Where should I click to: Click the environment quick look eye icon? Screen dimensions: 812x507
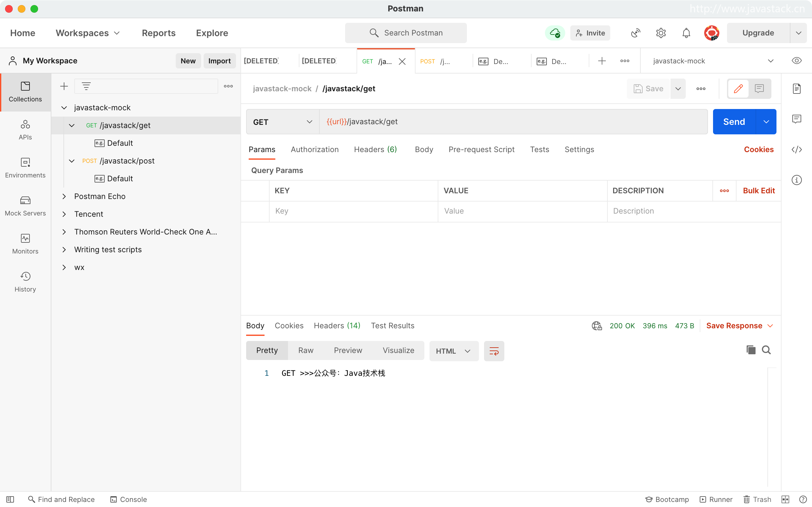796,61
